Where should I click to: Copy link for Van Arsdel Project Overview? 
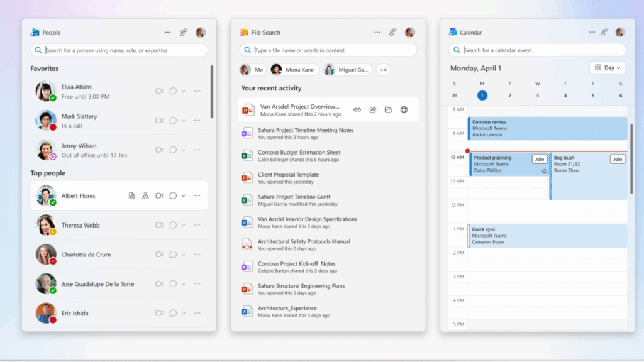click(357, 109)
